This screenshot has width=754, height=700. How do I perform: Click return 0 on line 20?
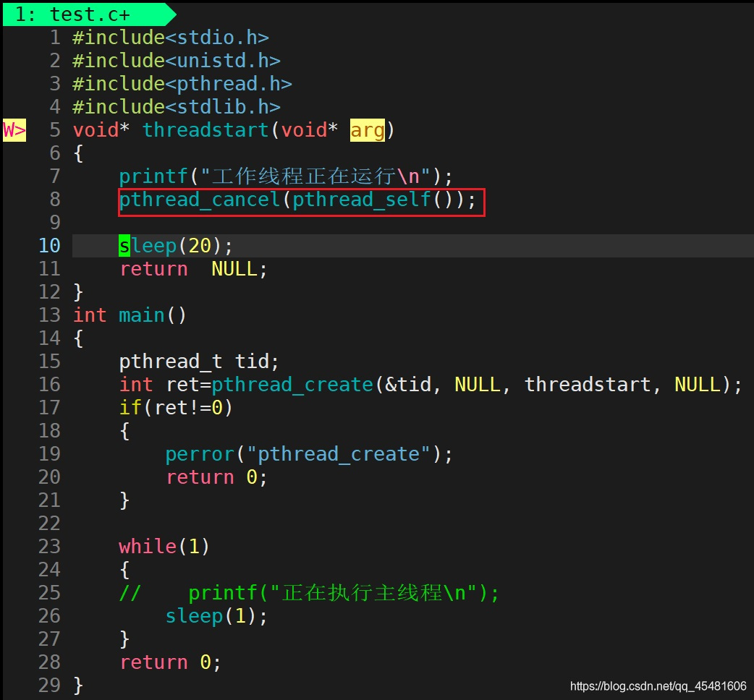pos(216,477)
